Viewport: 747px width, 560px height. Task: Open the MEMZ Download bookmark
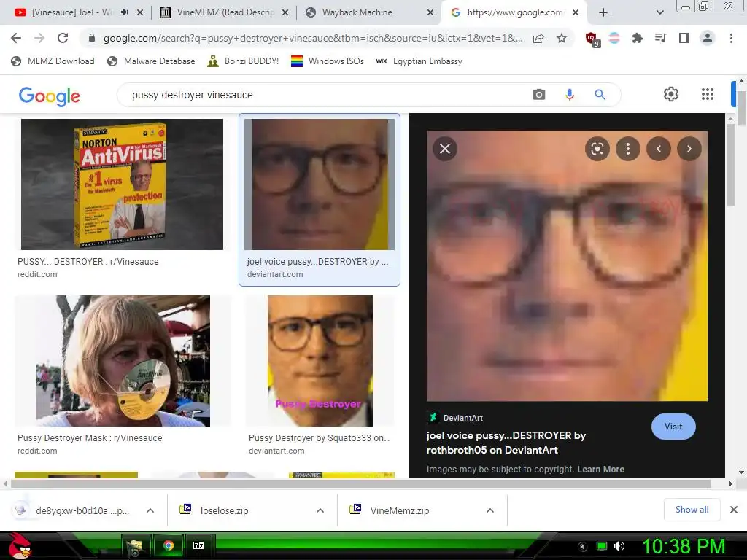pos(53,61)
